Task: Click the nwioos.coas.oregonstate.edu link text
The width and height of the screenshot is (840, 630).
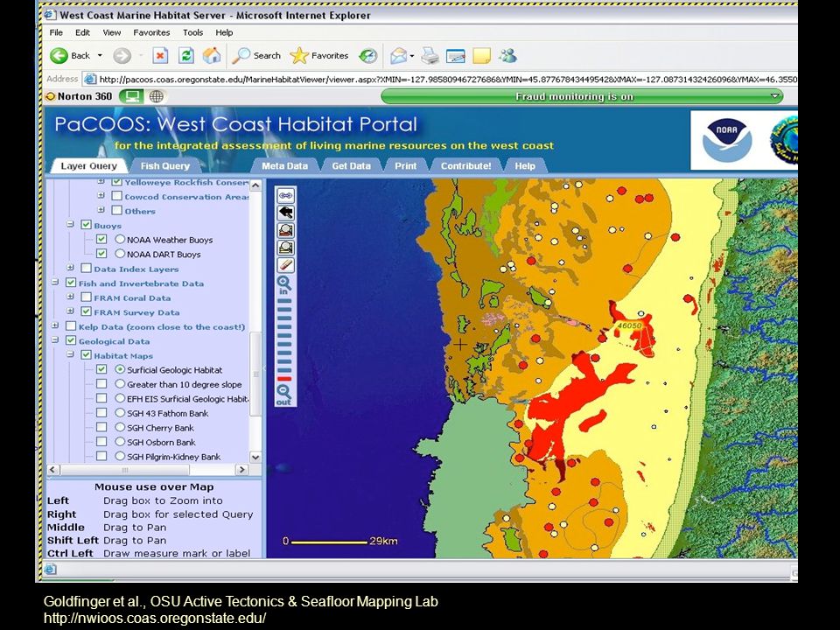Action: [155, 618]
